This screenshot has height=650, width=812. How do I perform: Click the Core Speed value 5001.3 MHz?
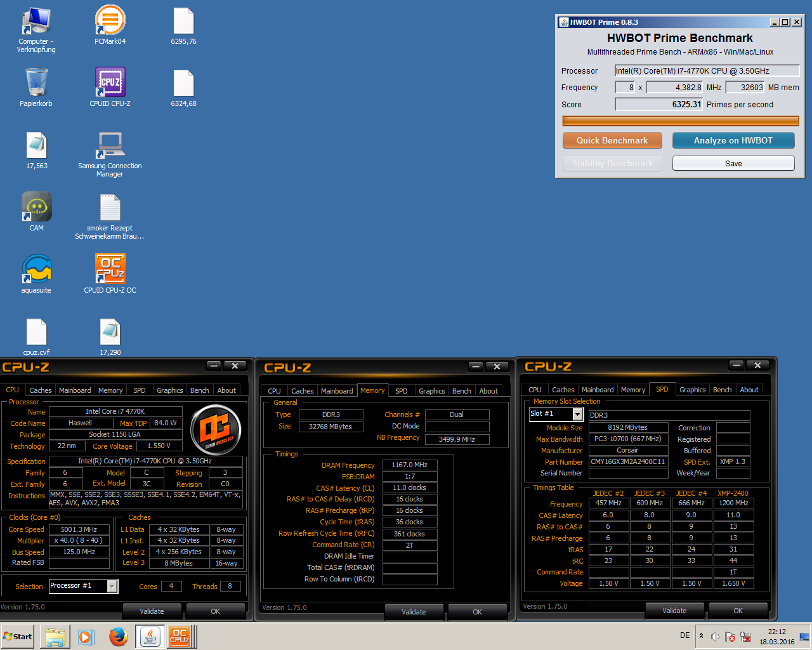[x=79, y=529]
